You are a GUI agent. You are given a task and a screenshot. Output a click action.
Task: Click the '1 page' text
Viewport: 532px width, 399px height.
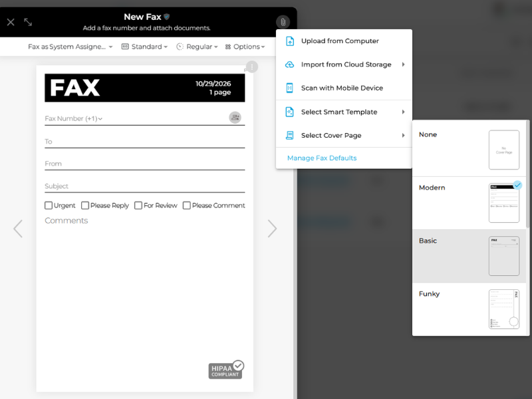tap(220, 92)
